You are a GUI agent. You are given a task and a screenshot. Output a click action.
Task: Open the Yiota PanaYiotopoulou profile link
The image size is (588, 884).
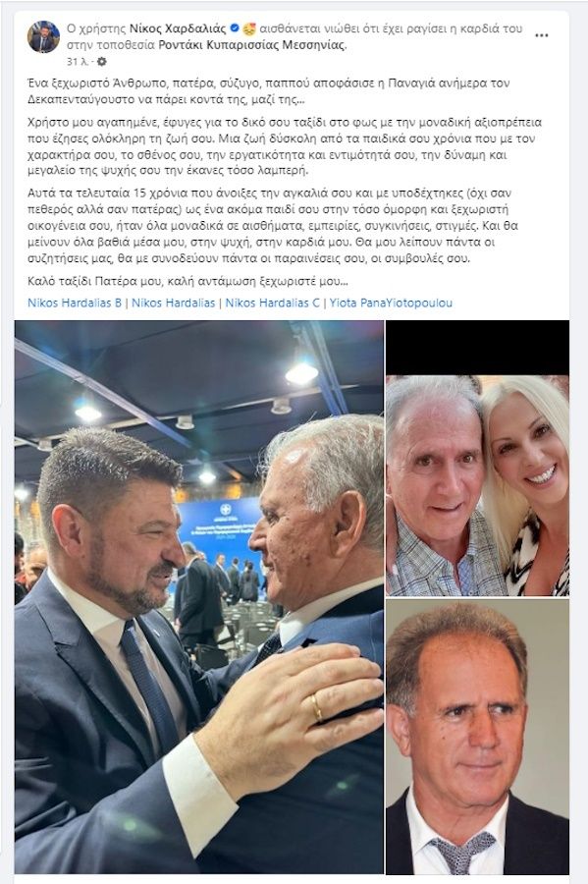coord(391,303)
